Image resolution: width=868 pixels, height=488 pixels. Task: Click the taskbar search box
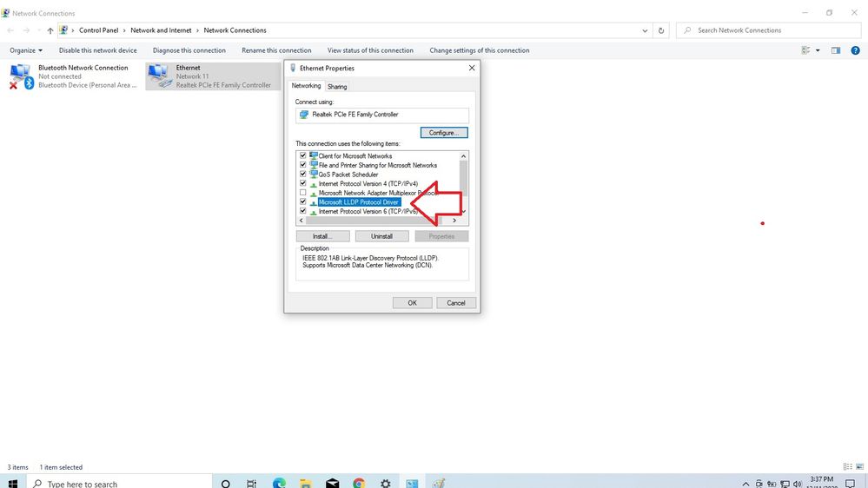point(120,483)
